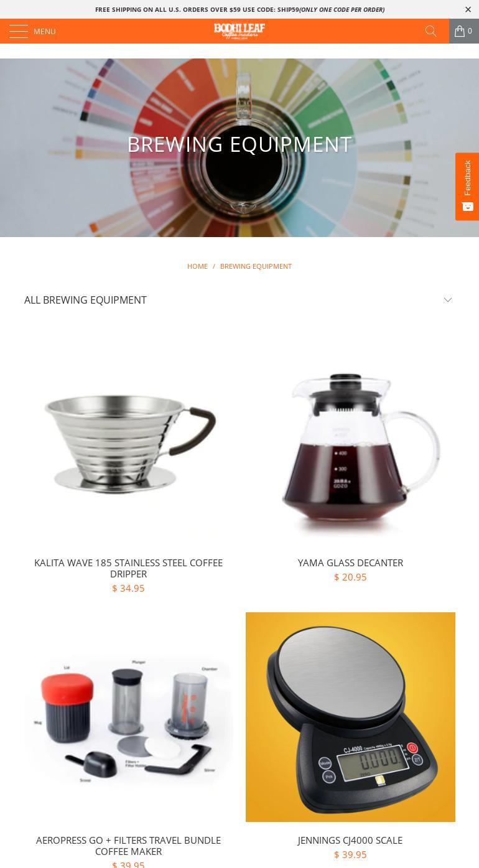
Task: Click Jennings CJ4000 Scale title
Action: (x=350, y=840)
